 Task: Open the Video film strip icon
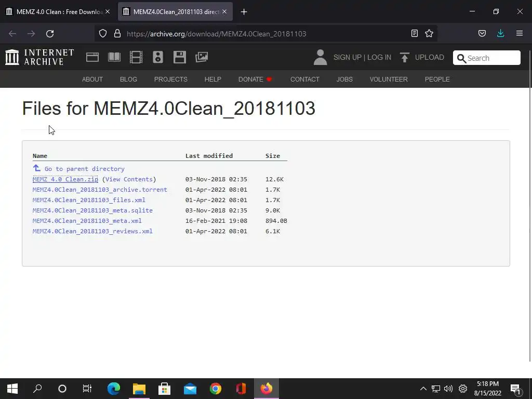[x=136, y=57]
